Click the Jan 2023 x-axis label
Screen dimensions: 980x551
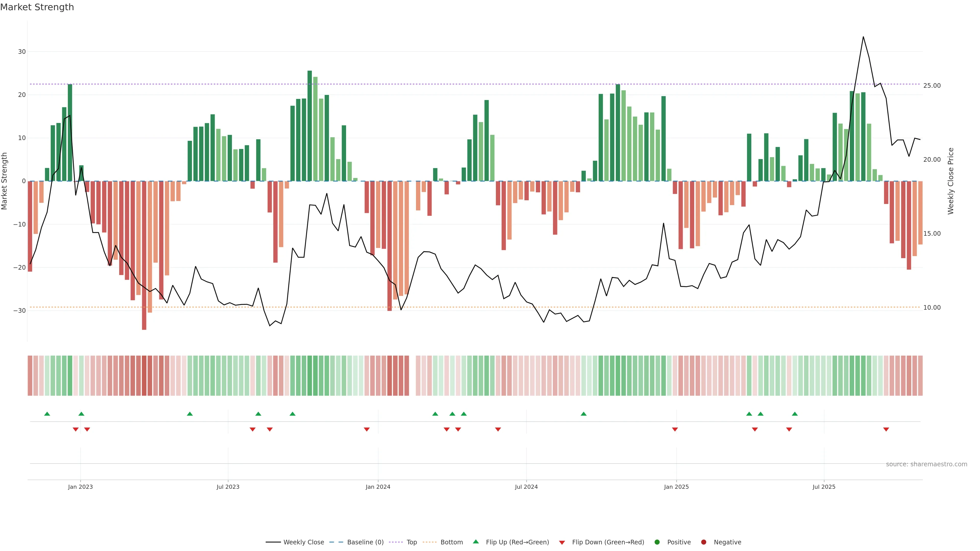click(x=80, y=487)
